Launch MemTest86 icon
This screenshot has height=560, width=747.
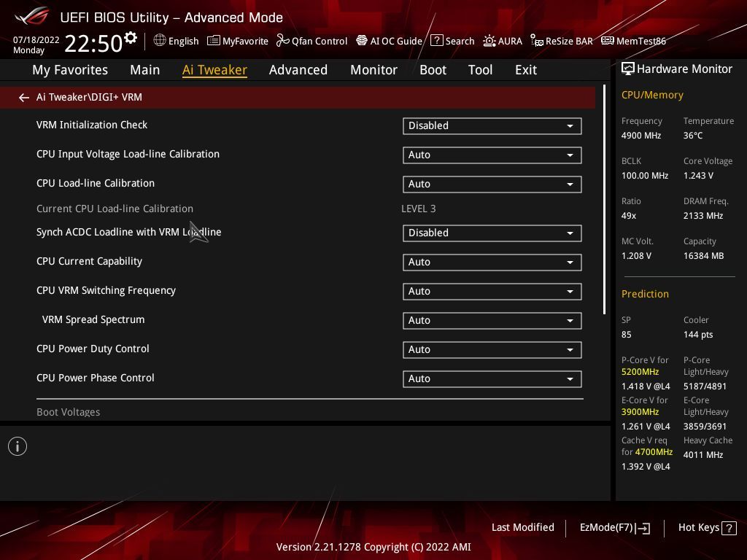tap(608, 41)
